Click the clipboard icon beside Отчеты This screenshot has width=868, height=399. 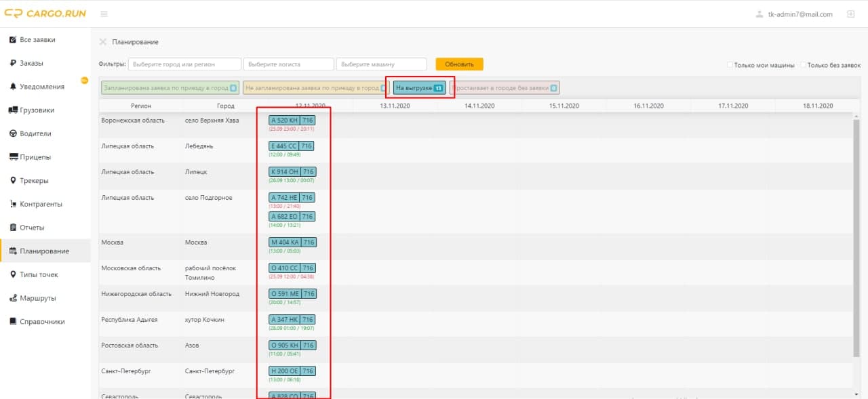13,228
